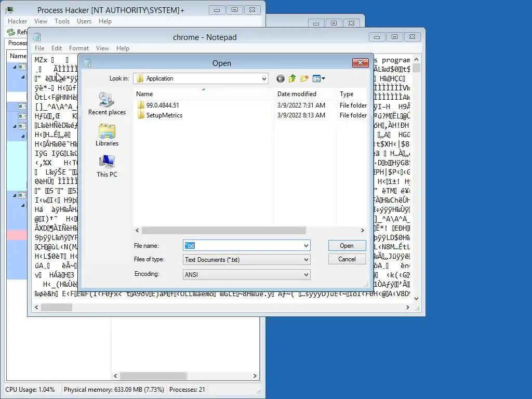532x399 pixels.
Task: Select This PC in the sidebar
Action: [107, 166]
